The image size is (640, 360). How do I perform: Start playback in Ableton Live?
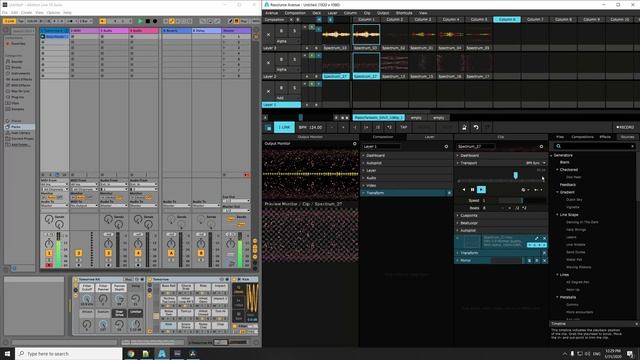click(x=140, y=21)
